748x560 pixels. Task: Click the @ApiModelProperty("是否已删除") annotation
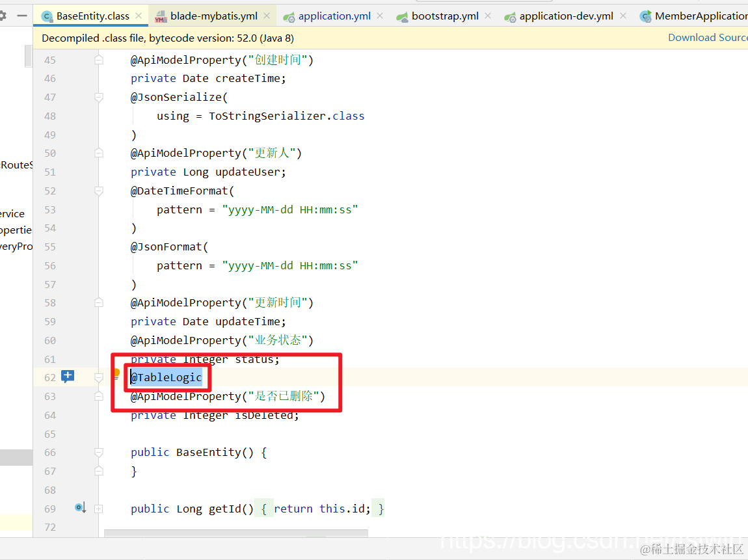click(228, 396)
